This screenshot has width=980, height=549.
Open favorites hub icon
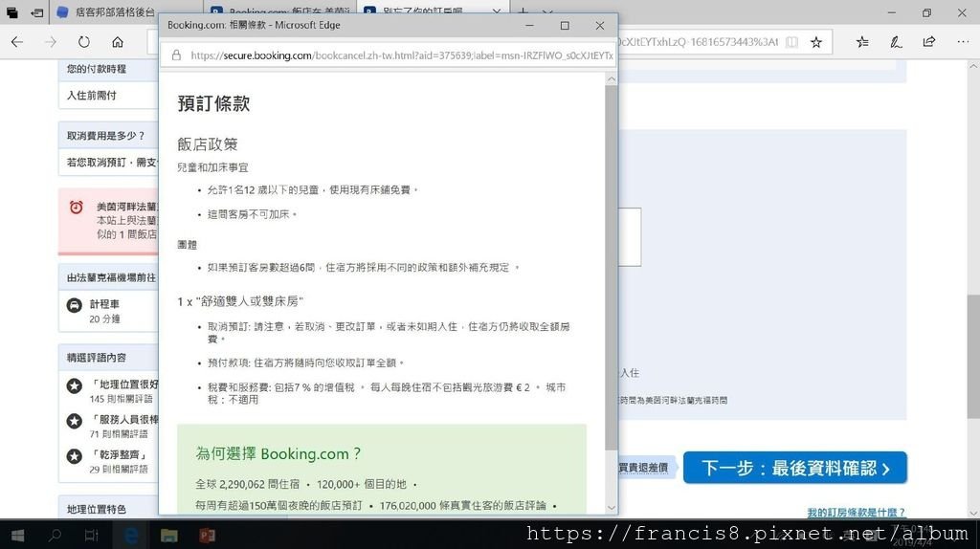(862, 42)
